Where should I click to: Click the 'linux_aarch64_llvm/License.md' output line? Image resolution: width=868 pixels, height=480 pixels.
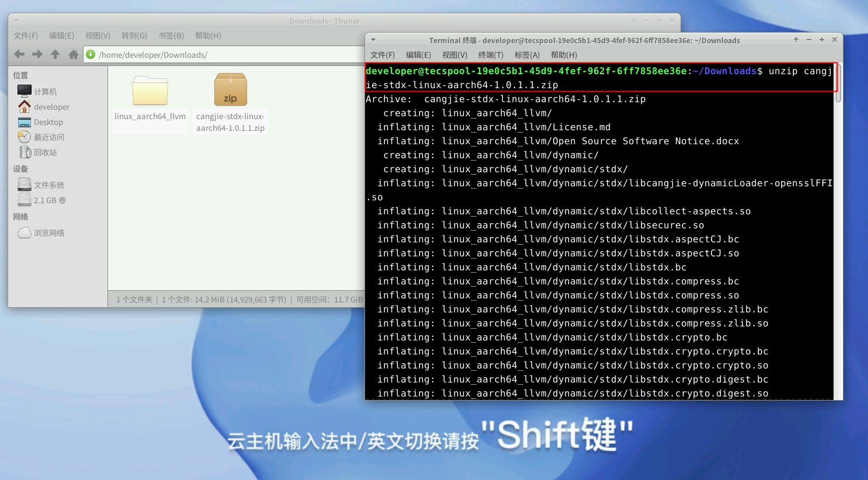pos(494,127)
